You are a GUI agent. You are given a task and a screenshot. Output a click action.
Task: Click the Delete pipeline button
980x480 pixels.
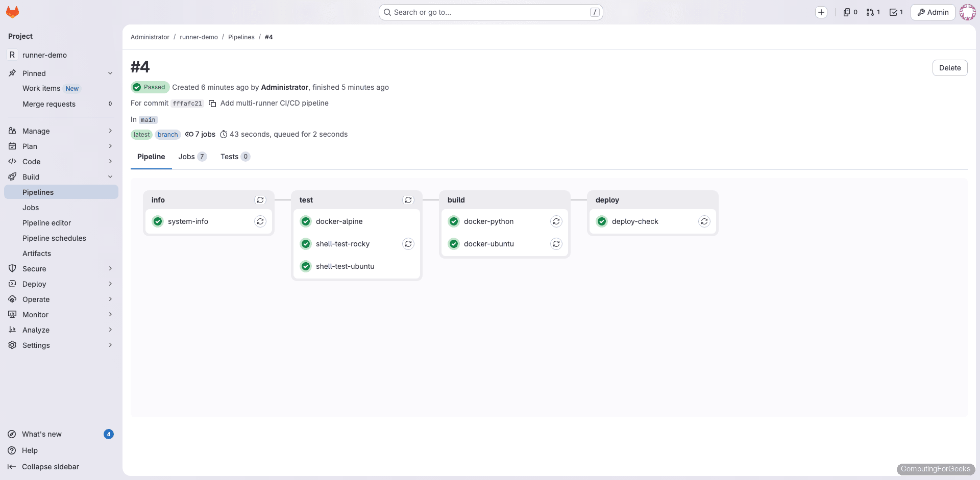click(949, 67)
